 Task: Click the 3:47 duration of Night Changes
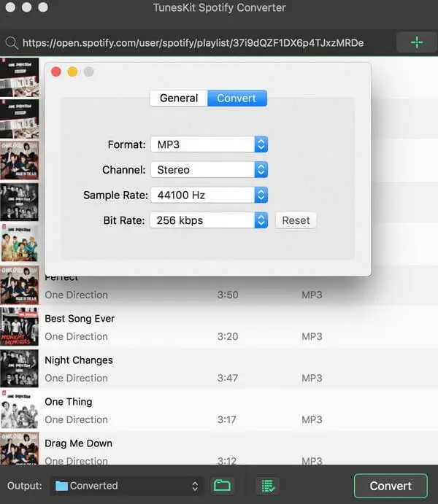pyautogui.click(x=228, y=378)
